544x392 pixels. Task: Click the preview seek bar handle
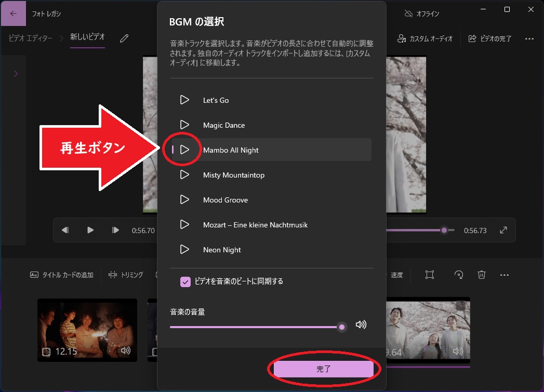[444, 230]
